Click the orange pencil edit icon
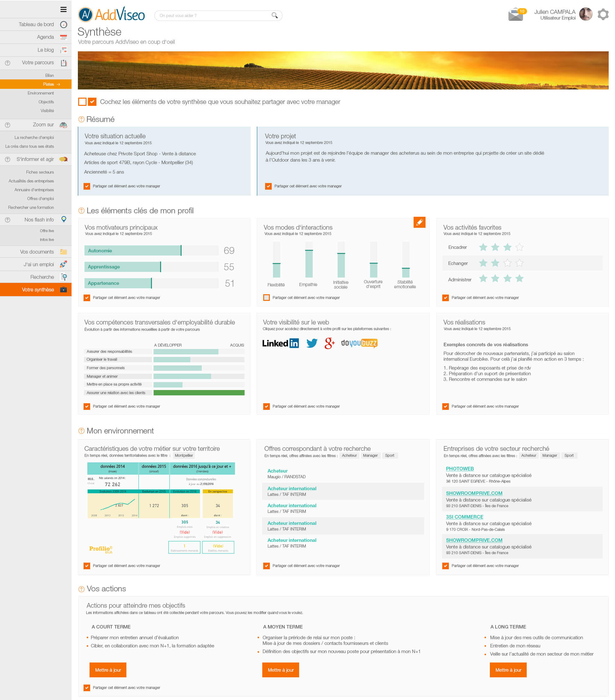This screenshot has height=700, width=615. tap(419, 222)
